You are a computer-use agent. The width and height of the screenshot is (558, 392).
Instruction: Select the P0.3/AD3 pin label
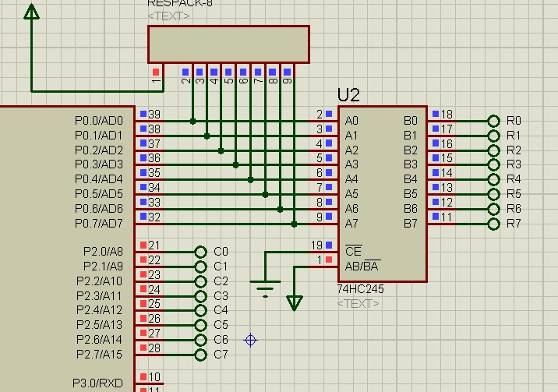coord(99,164)
